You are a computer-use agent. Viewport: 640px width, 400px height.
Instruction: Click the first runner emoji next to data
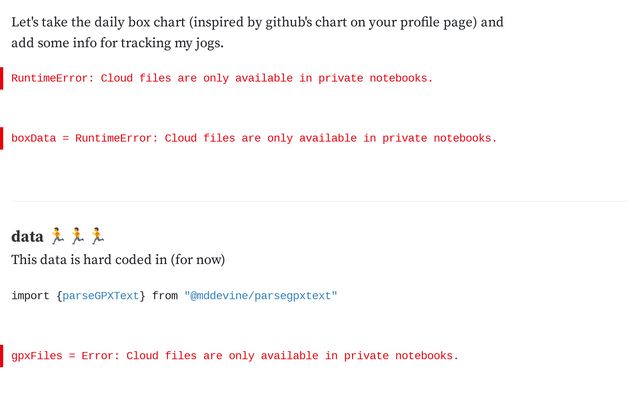57,236
